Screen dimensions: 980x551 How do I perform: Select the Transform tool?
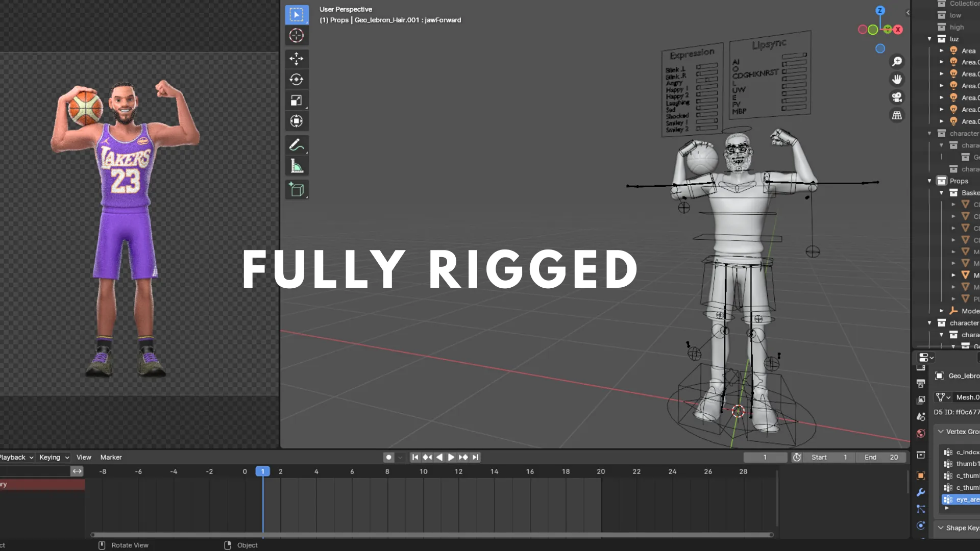tap(297, 121)
